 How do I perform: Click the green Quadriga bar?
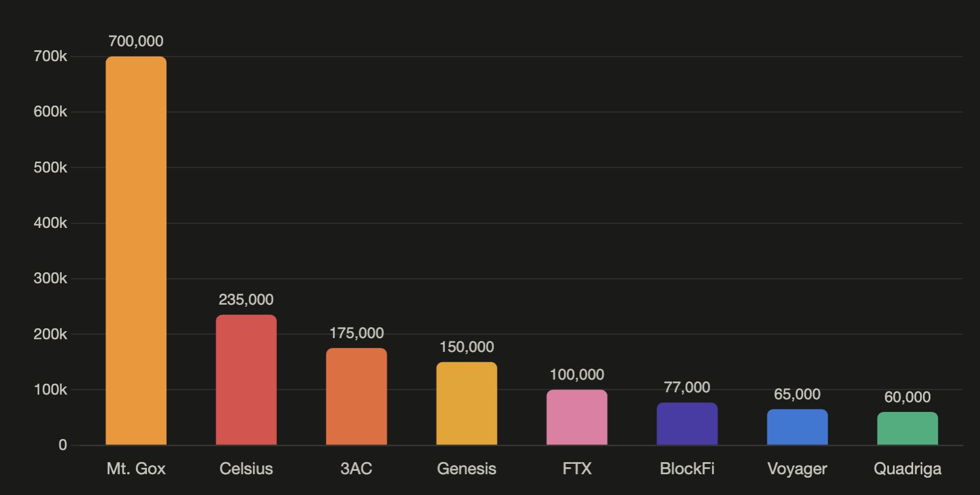(x=907, y=428)
